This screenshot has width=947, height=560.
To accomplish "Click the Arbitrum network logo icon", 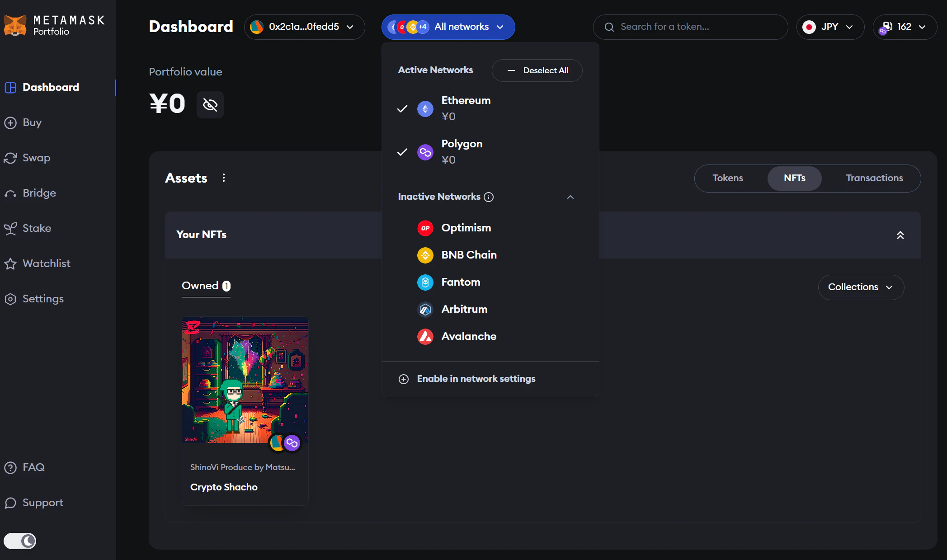I will pyautogui.click(x=425, y=309).
